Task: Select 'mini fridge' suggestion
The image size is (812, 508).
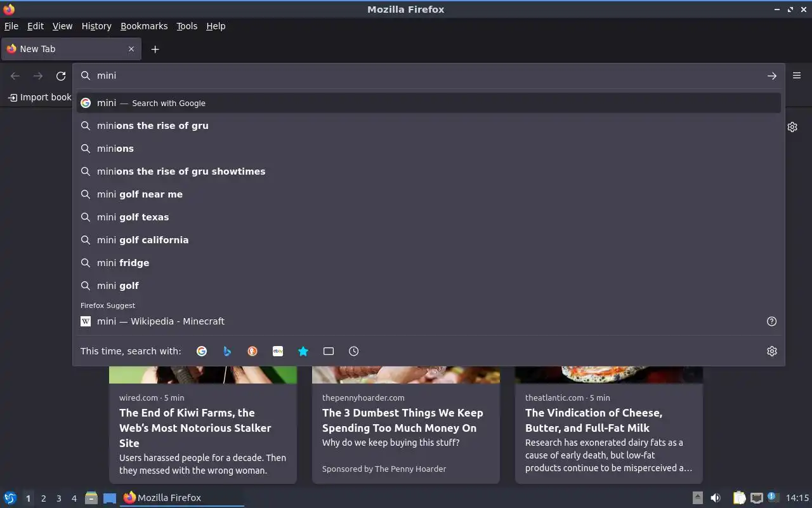Action: [429, 263]
